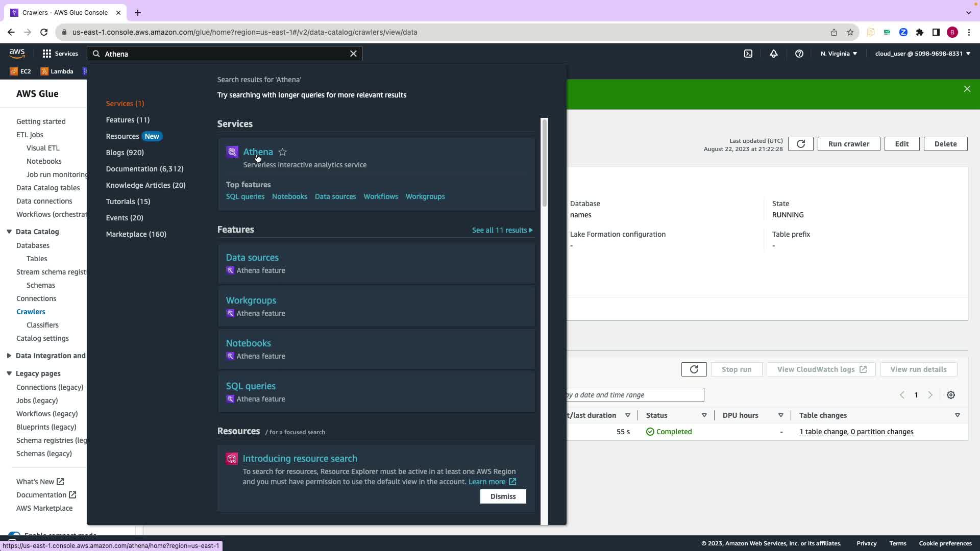Screen dimensions: 980x551
Task: Open the notifications bell icon
Action: [x=774, y=54]
